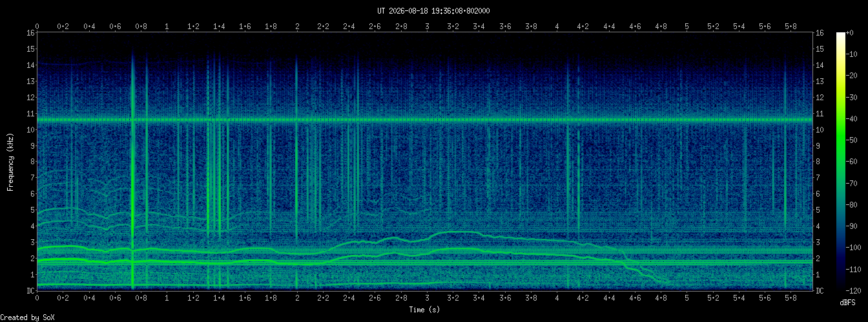Click the 2 second label on bottom axis
Screen dimensions: 868x322
[297, 299]
